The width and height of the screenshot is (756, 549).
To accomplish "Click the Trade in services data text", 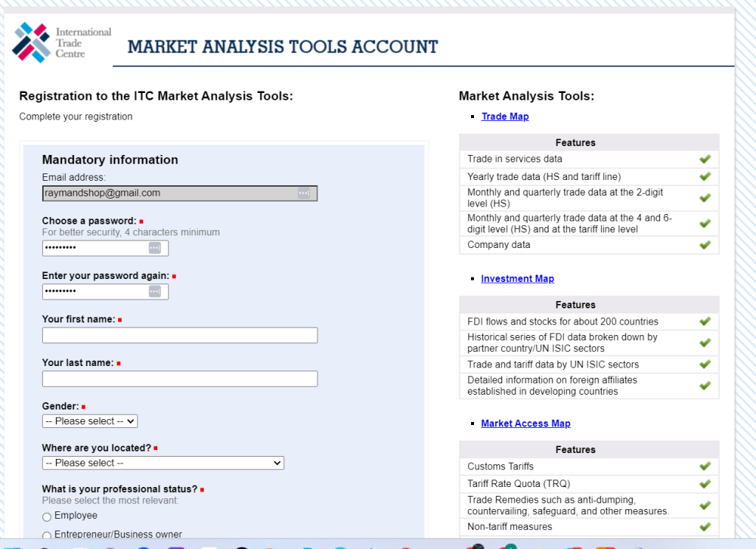I will [x=515, y=159].
